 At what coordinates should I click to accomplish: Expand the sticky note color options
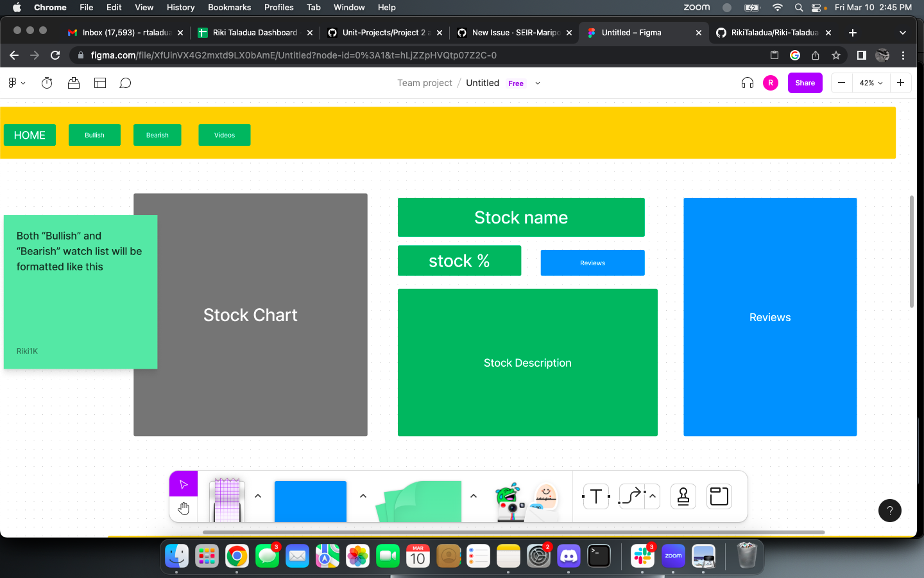tap(363, 496)
